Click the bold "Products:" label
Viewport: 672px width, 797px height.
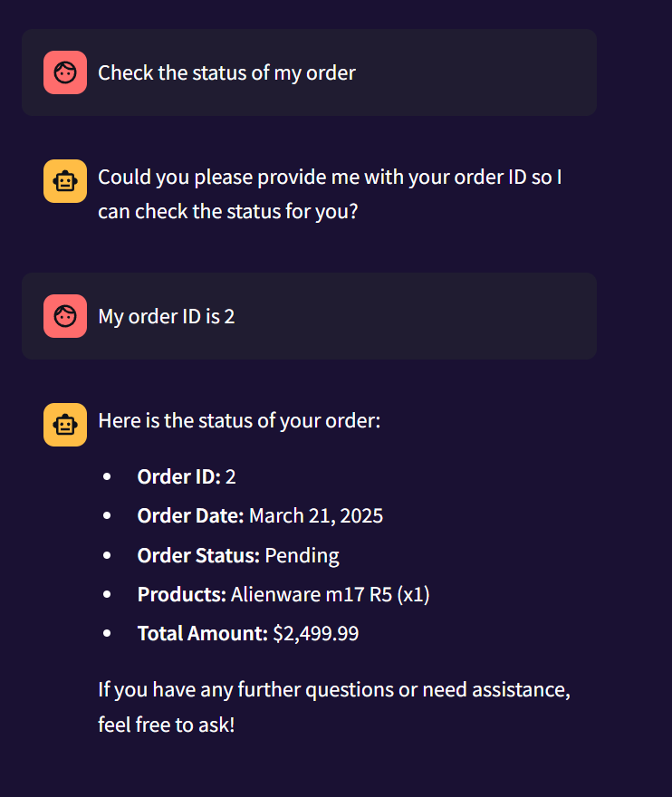[x=181, y=594]
